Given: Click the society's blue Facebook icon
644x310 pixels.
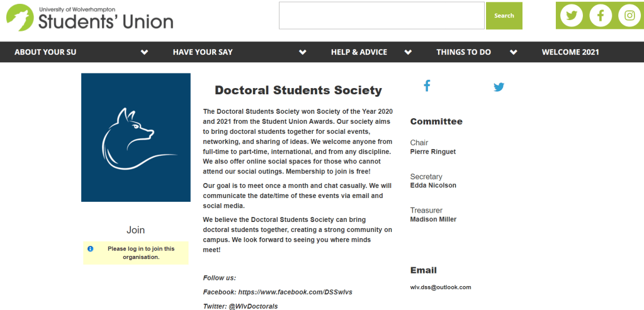Looking at the screenshot, I should [x=427, y=86].
